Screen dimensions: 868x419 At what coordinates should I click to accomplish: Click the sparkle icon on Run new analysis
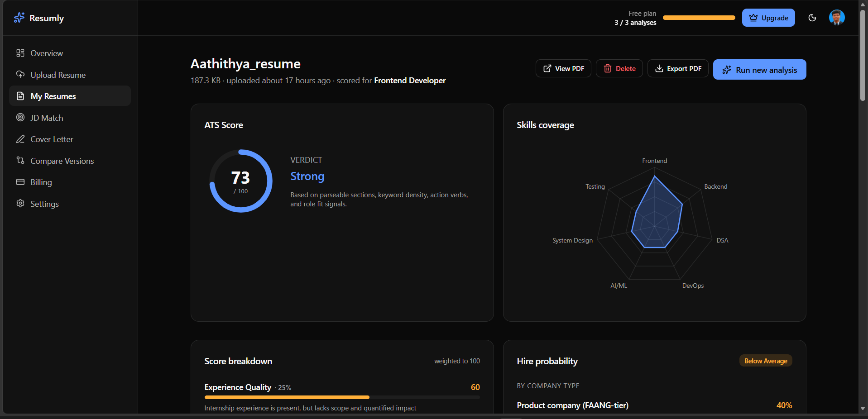pos(727,70)
